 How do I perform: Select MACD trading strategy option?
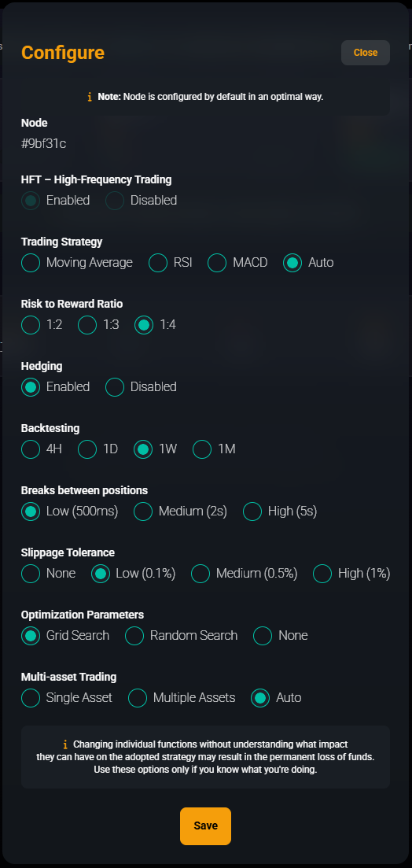[x=217, y=262]
